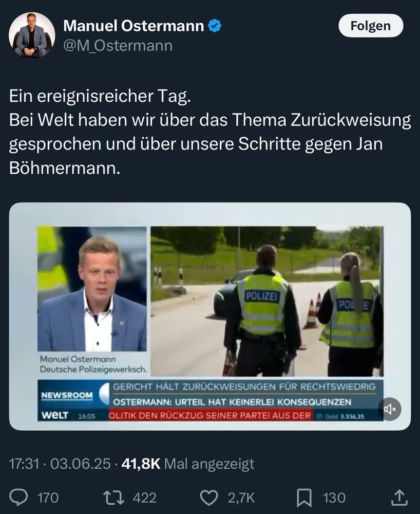This screenshot has width=420, height=514.
Task: Follow the account with Folgen button
Action: pyautogui.click(x=371, y=26)
